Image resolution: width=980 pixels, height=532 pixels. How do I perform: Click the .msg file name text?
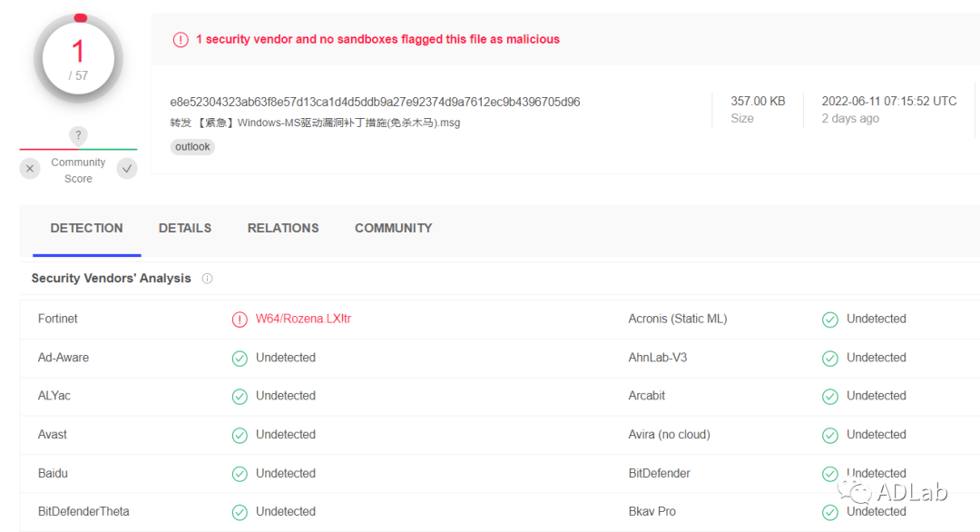click(x=315, y=123)
